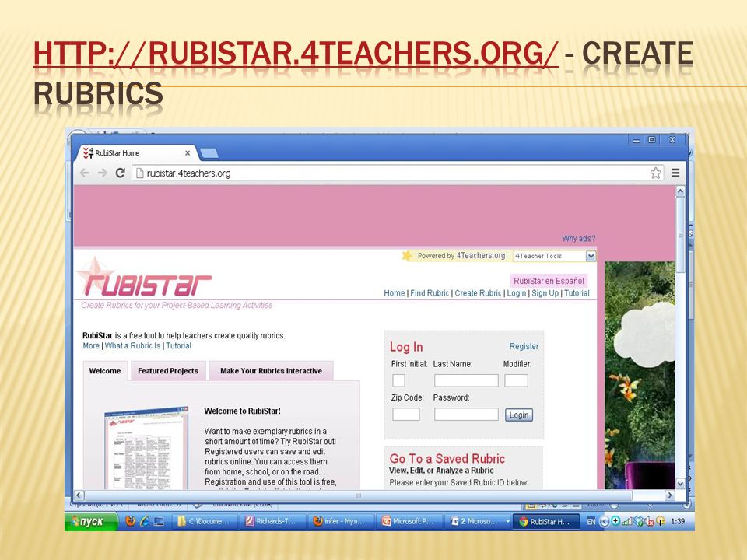This screenshot has height=560, width=747.
Task: Open What a Rubric Is link
Action: point(132,345)
